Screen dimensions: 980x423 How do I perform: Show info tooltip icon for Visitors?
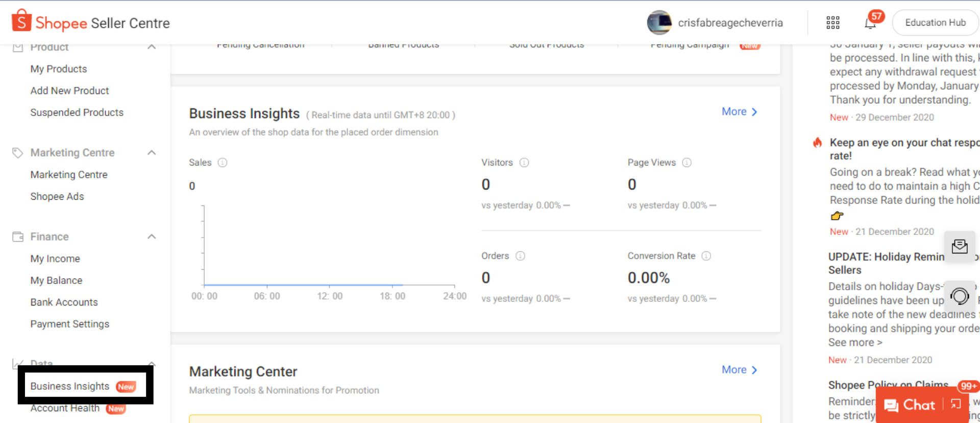(524, 162)
